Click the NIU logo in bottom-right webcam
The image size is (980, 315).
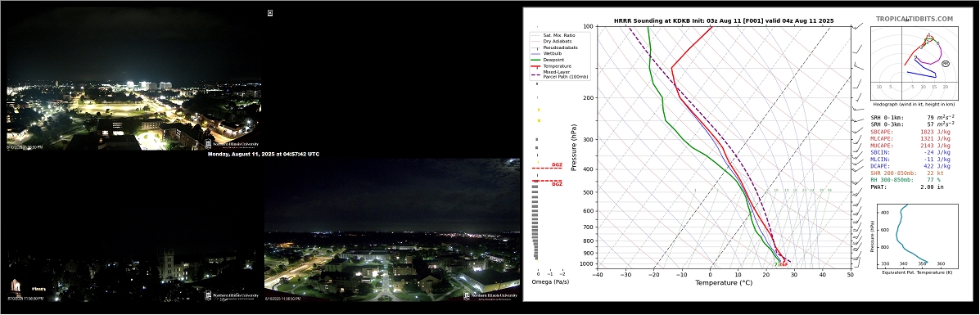[491, 295]
